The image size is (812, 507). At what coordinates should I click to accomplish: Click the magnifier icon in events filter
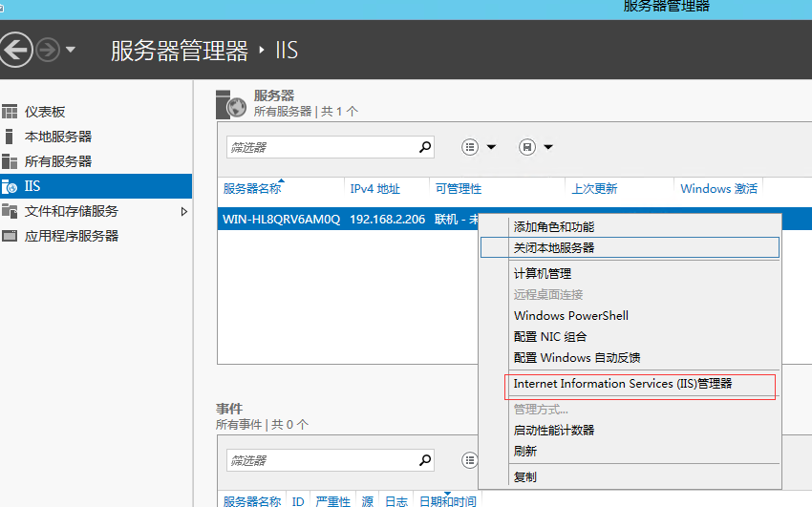[x=425, y=460]
